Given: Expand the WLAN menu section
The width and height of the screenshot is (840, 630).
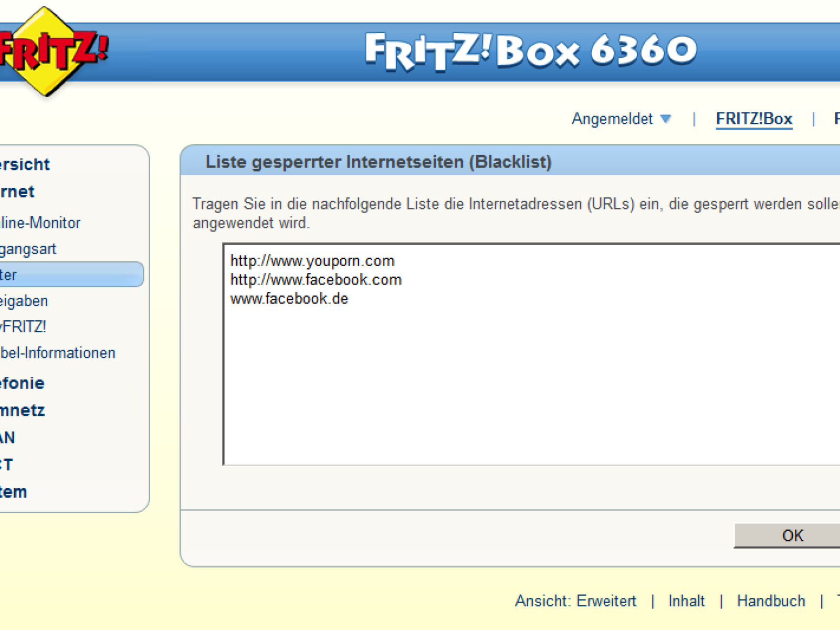Looking at the screenshot, I should (x=8, y=437).
